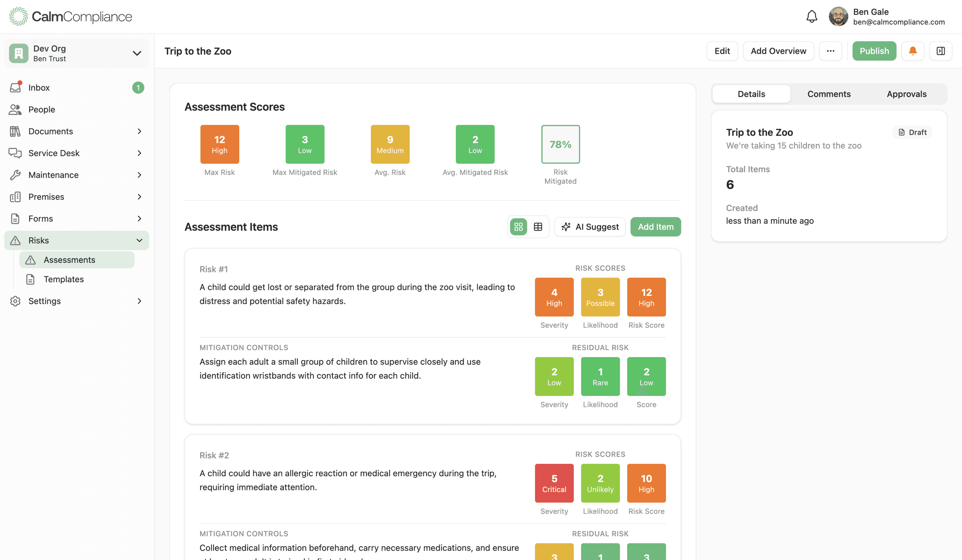Publish the Trip to the Zoo assessment
This screenshot has width=962, height=560.
[874, 51]
